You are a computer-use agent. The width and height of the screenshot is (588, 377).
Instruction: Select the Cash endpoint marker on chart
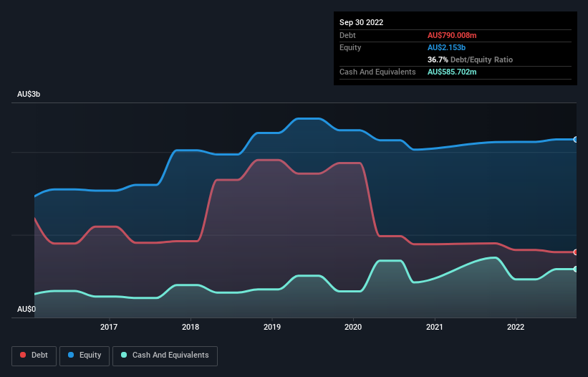[576, 269]
